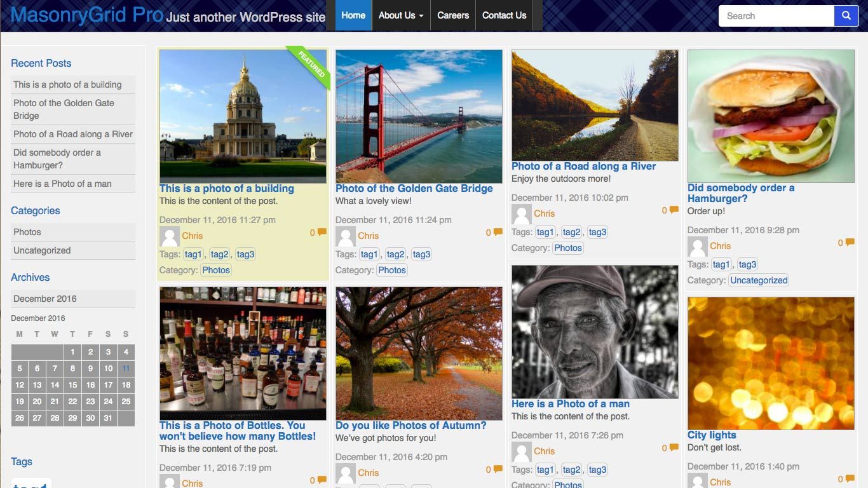
Task: Open recent post 'This is a photo of a building'
Action: (67, 85)
